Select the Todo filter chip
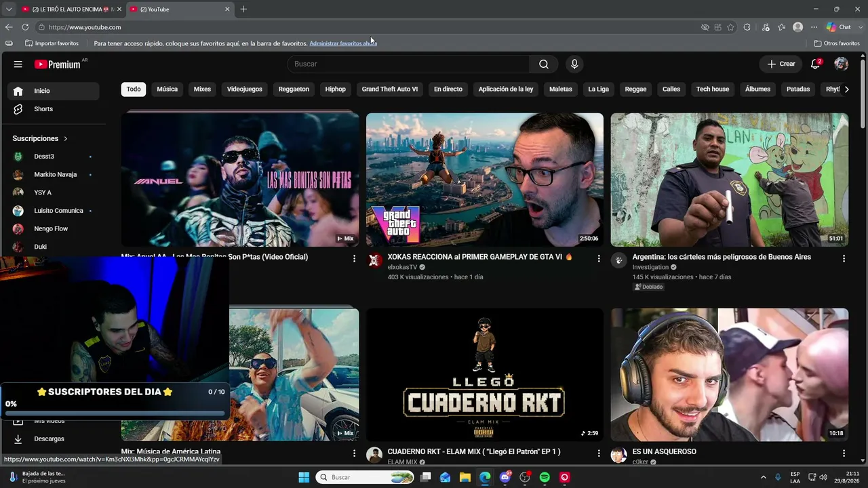868x488 pixels. click(134, 89)
